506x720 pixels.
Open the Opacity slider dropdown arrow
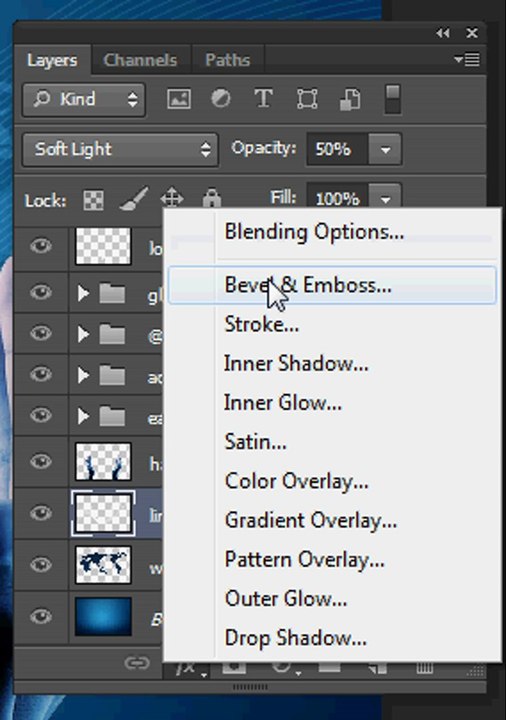(385, 149)
